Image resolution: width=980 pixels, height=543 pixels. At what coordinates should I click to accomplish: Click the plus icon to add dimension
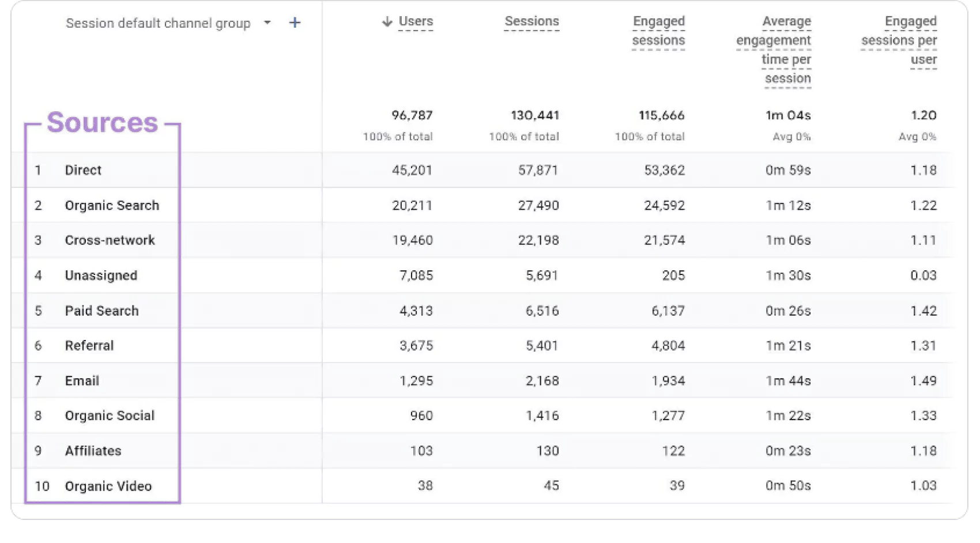[295, 23]
